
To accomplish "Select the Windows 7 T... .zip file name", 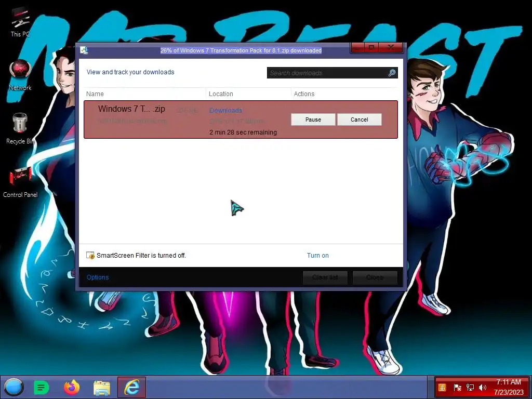I will (131, 109).
